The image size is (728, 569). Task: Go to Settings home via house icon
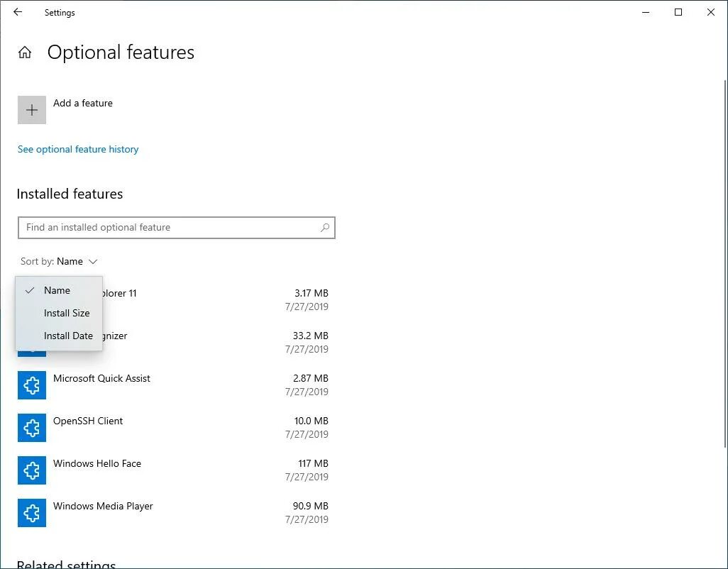click(25, 53)
